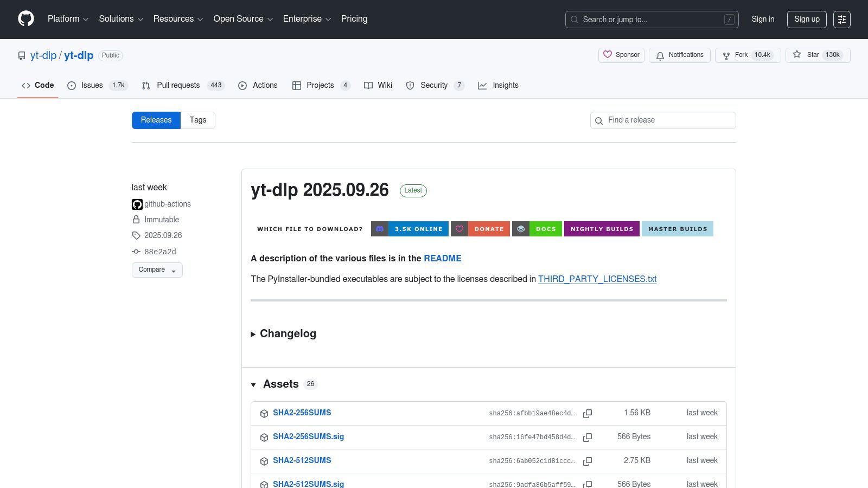This screenshot has height=488, width=868.
Task: Click the Sign up button
Action: (807, 19)
